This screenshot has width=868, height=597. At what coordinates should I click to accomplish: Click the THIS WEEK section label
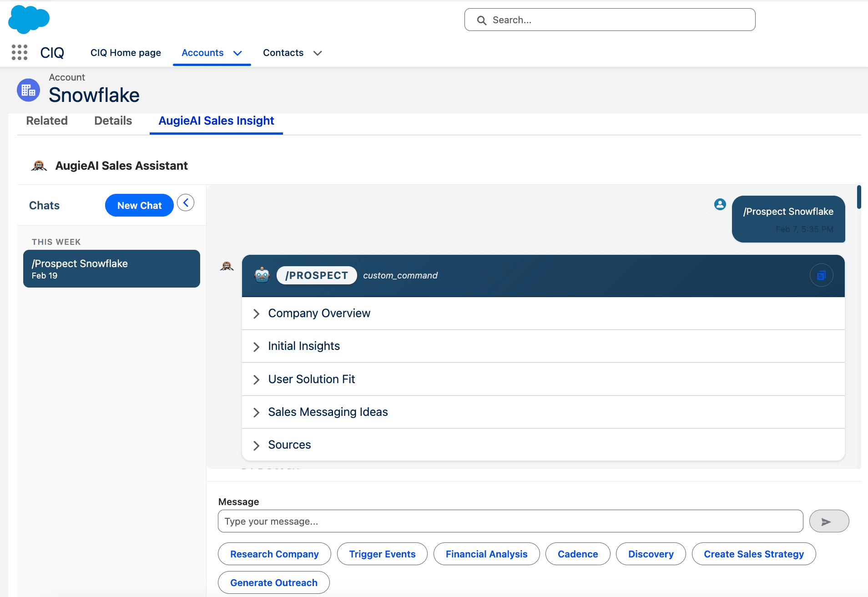click(56, 242)
